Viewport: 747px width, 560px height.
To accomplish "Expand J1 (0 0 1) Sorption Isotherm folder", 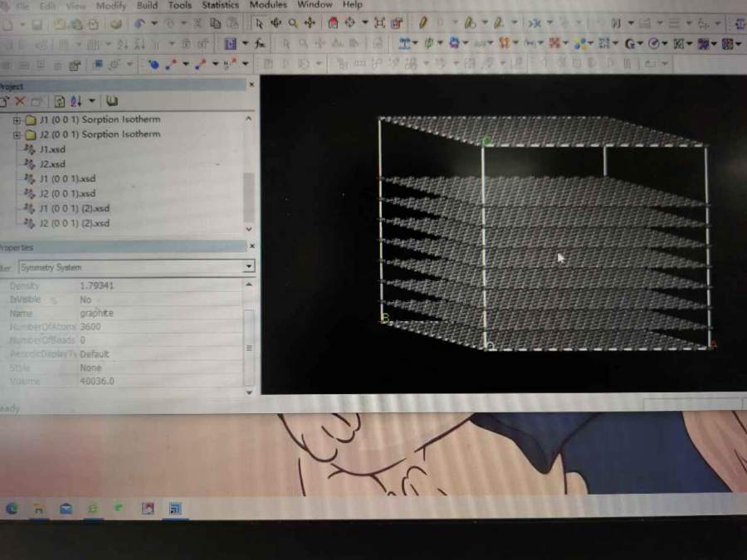I will (17, 119).
